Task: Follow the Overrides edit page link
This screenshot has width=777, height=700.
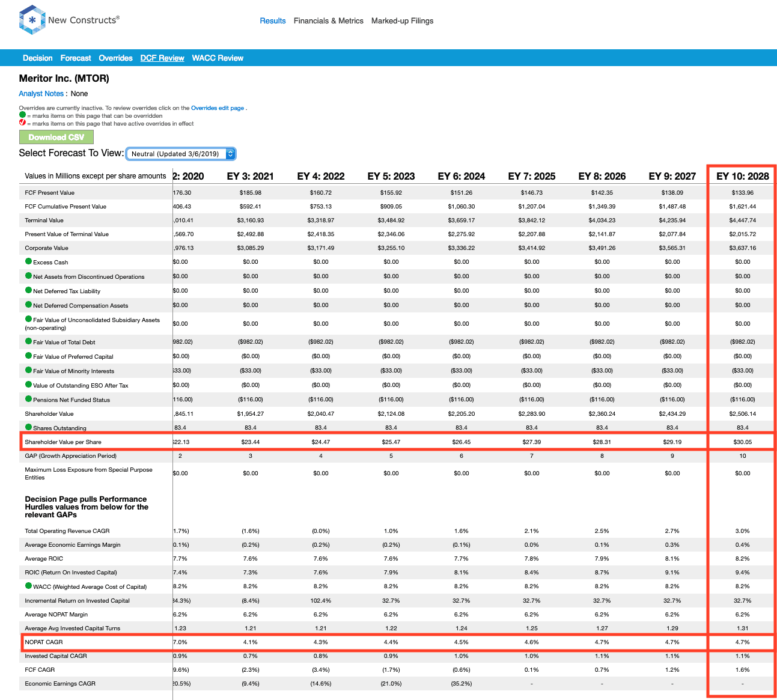Action: pyautogui.click(x=218, y=108)
